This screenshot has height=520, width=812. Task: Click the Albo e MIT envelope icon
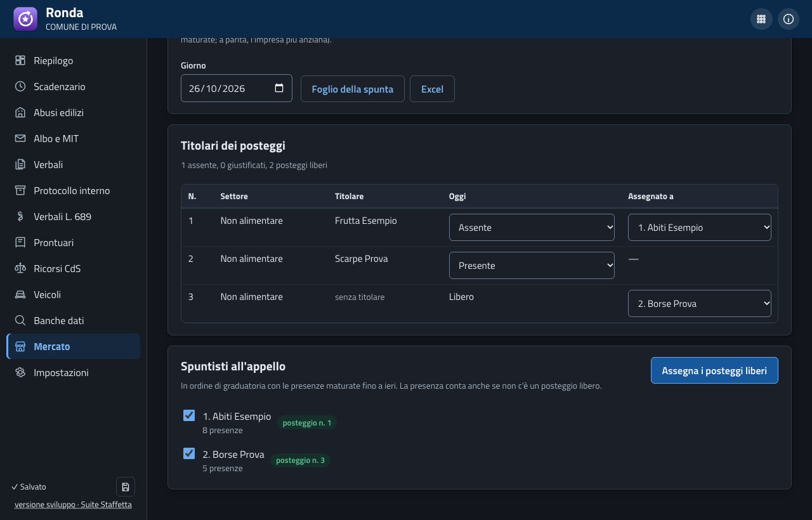pyautogui.click(x=20, y=139)
